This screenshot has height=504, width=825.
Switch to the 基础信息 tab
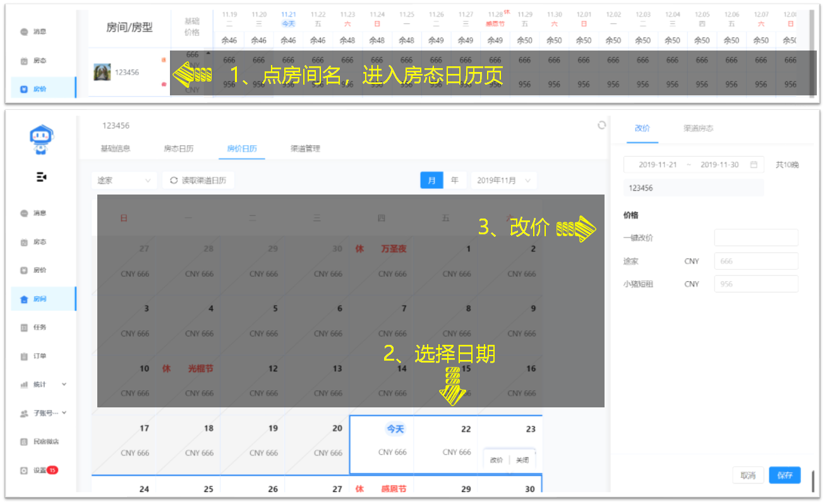point(116,148)
